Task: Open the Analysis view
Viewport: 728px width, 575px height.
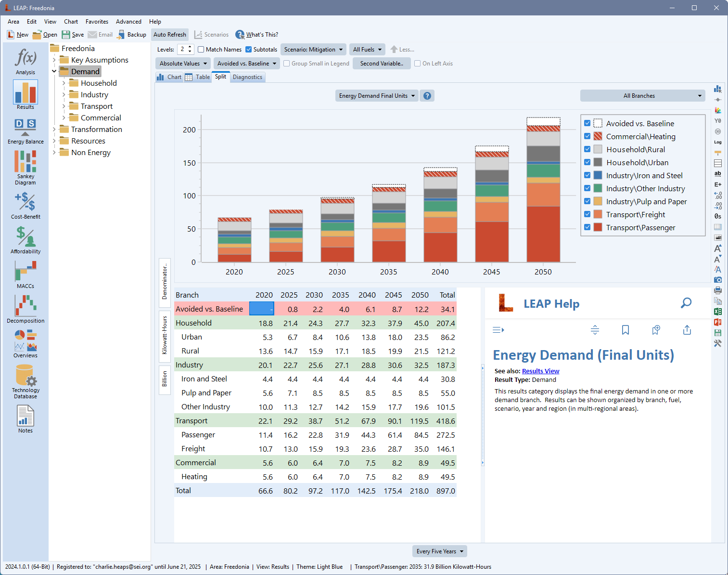Action: pos(26,61)
